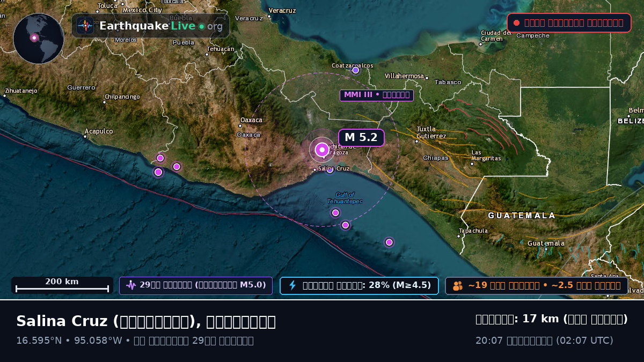
Task: Click the Tabasco state label
Action: [448, 82]
